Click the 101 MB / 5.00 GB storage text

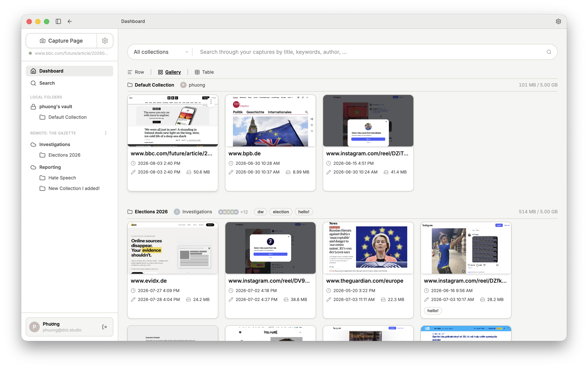pyautogui.click(x=538, y=85)
